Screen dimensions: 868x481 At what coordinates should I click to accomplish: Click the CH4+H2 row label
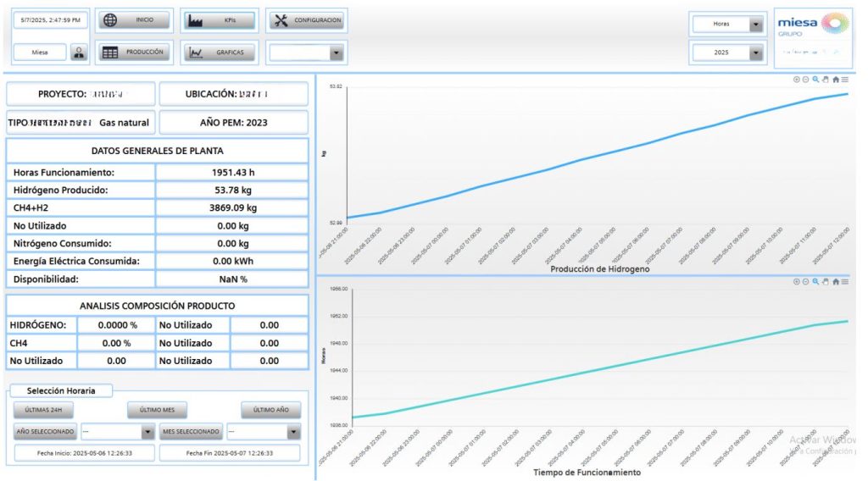[x=31, y=207]
